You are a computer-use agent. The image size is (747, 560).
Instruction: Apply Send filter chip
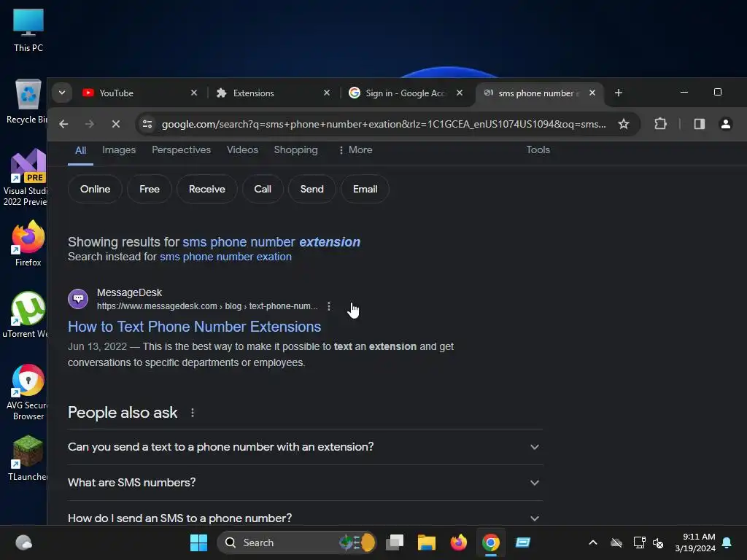point(312,190)
